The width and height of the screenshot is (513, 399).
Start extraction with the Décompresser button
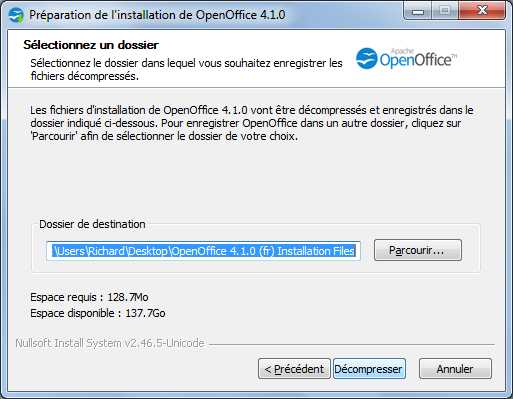[x=369, y=369]
